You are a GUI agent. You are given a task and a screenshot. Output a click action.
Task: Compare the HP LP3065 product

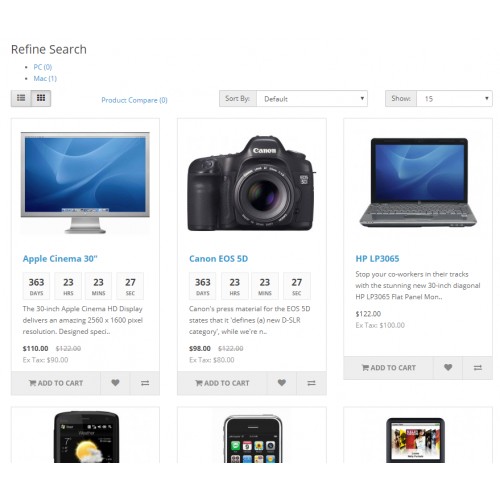click(478, 368)
